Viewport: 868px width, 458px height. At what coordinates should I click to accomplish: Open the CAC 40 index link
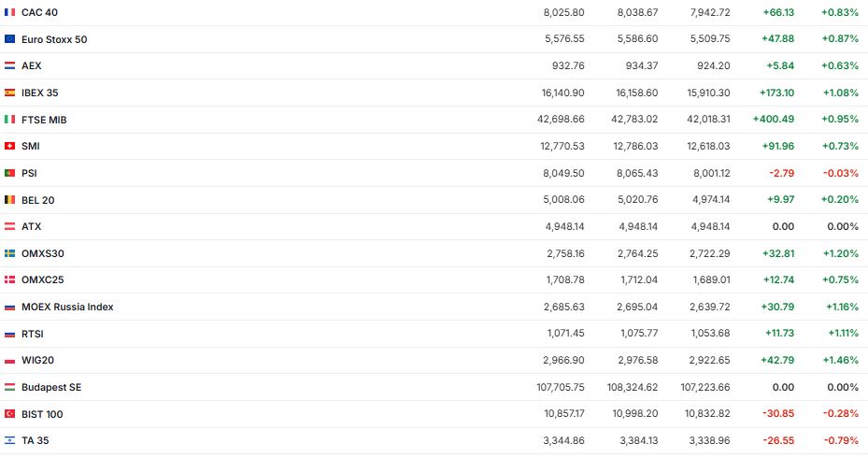click(41, 12)
